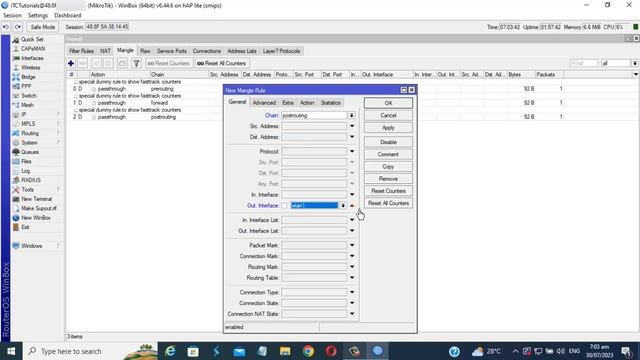Viewport: 640px width, 360px height.
Task: Expand the In. Interface field
Action: (352, 195)
